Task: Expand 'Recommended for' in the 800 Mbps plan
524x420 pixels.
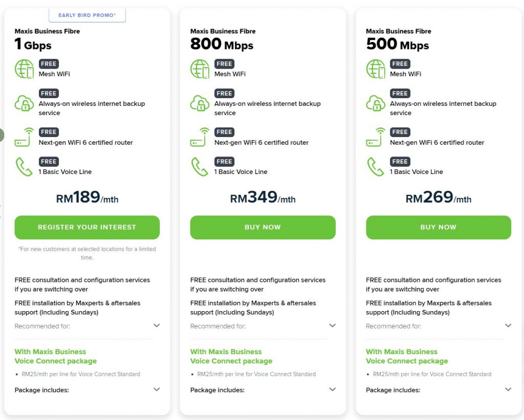Action: [x=333, y=326]
